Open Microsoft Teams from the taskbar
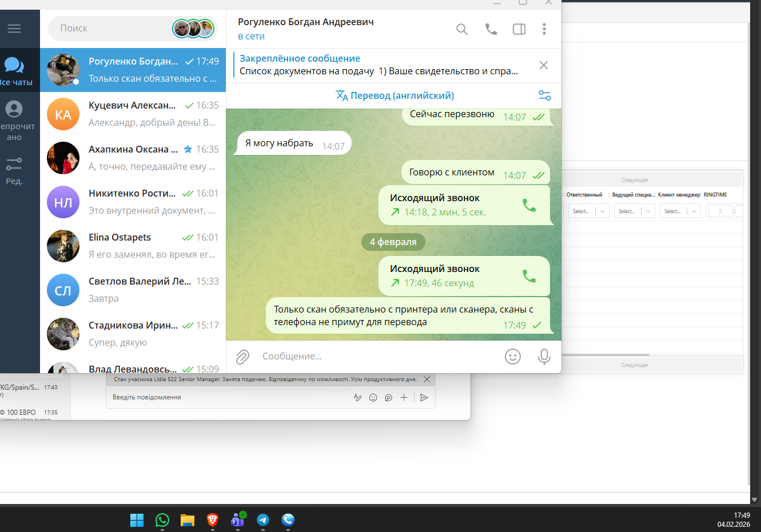Screen dimensions: 761x532 tap(238, 520)
